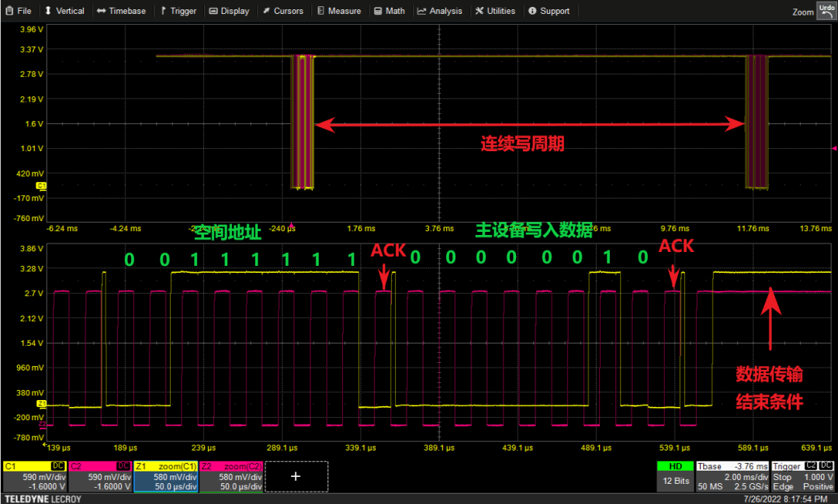
Task: Open the Analysis menu
Action: click(440, 11)
